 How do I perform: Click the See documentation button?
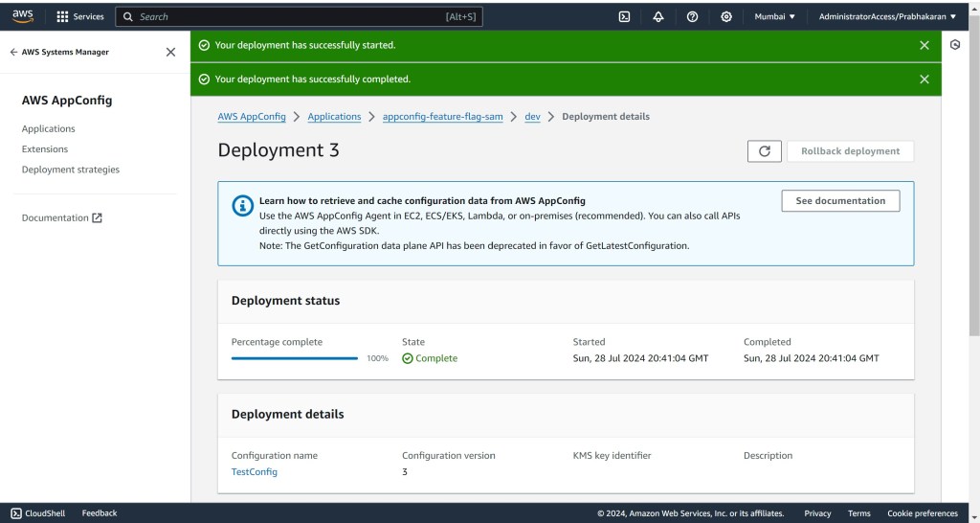point(840,201)
